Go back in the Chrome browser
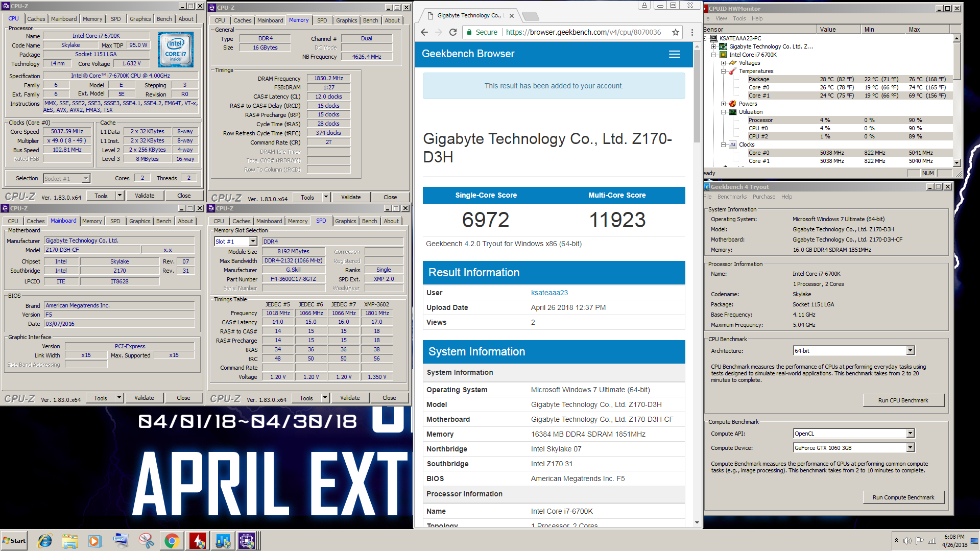The width and height of the screenshot is (980, 551). pos(424,32)
